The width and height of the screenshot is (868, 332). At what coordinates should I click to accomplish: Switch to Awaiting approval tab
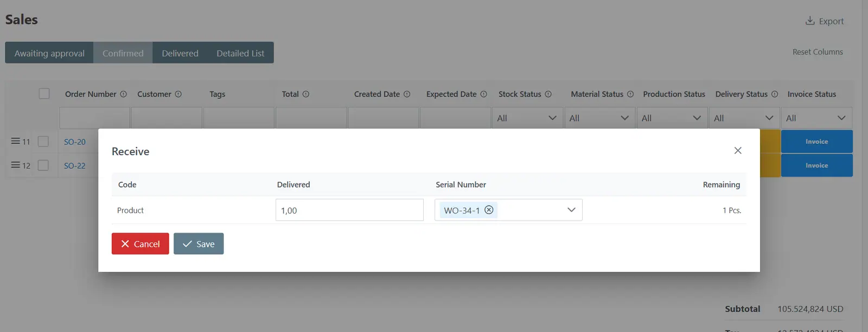(49, 53)
